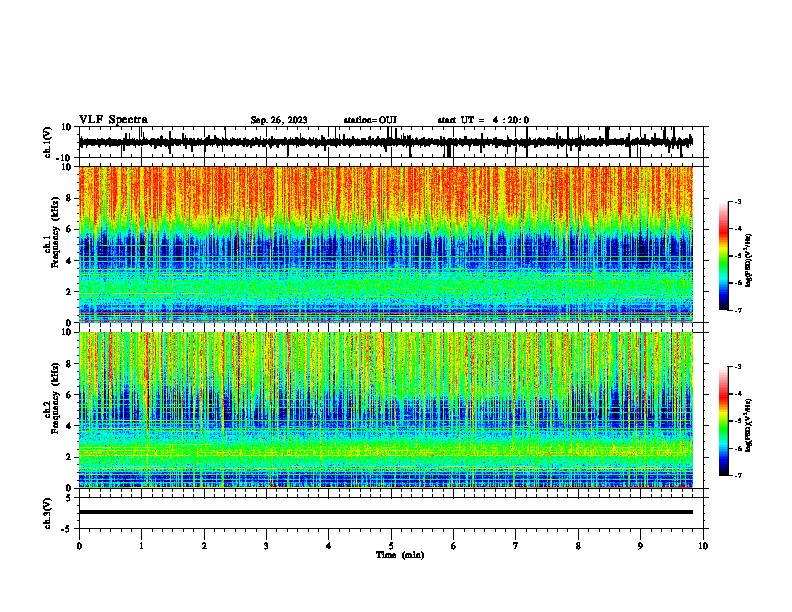The height and width of the screenshot is (612, 792).
Task: Click time axis tick label 5
Action: tap(391, 546)
